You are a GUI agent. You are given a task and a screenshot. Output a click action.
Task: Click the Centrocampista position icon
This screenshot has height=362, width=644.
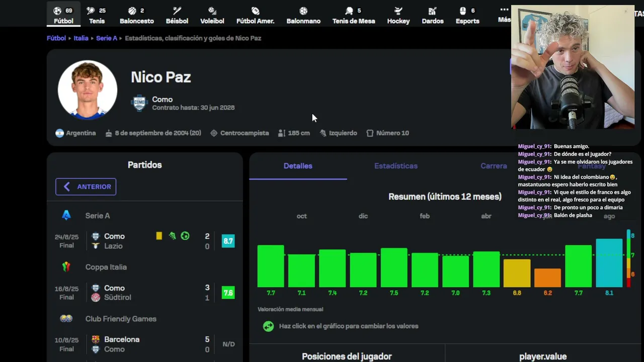tap(214, 133)
